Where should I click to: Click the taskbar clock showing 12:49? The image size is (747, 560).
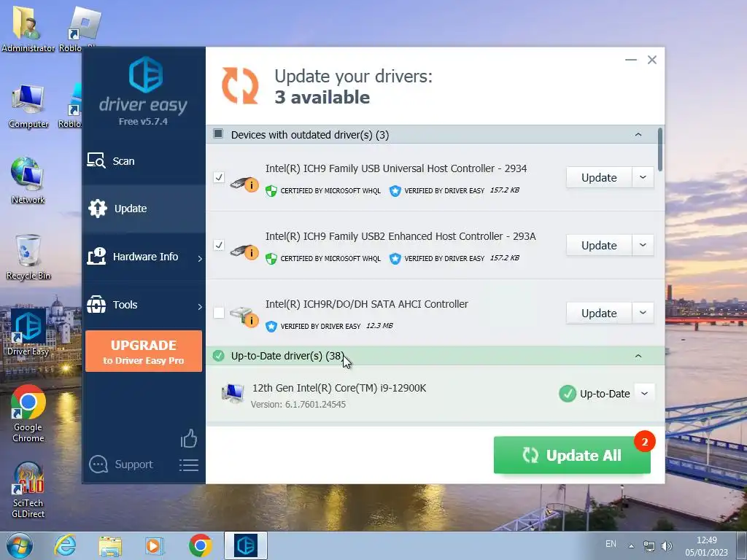[x=706, y=546]
